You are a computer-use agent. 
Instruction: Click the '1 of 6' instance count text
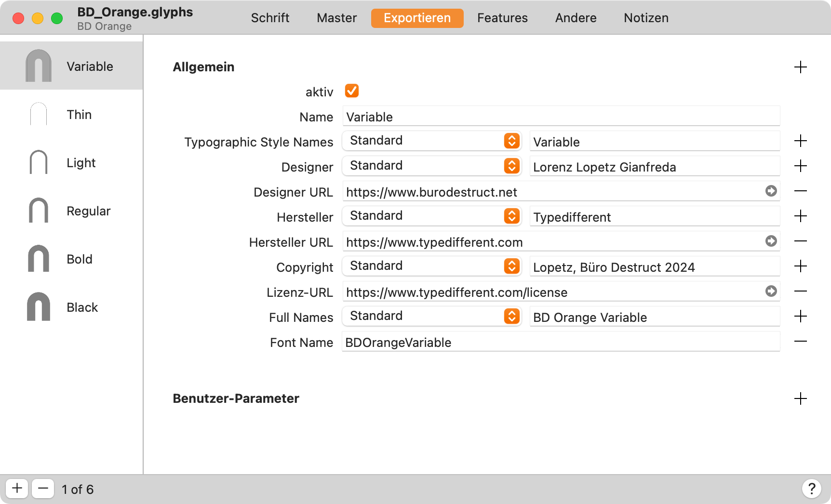78,490
